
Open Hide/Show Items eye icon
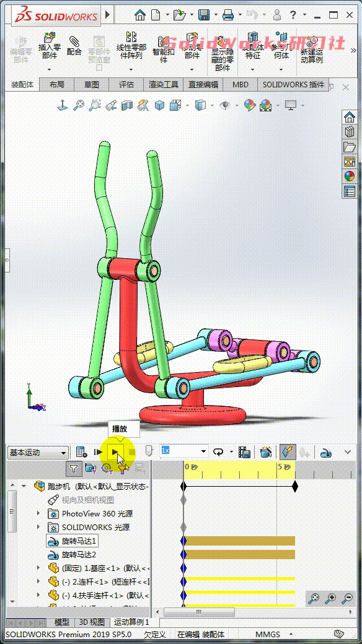[224, 105]
